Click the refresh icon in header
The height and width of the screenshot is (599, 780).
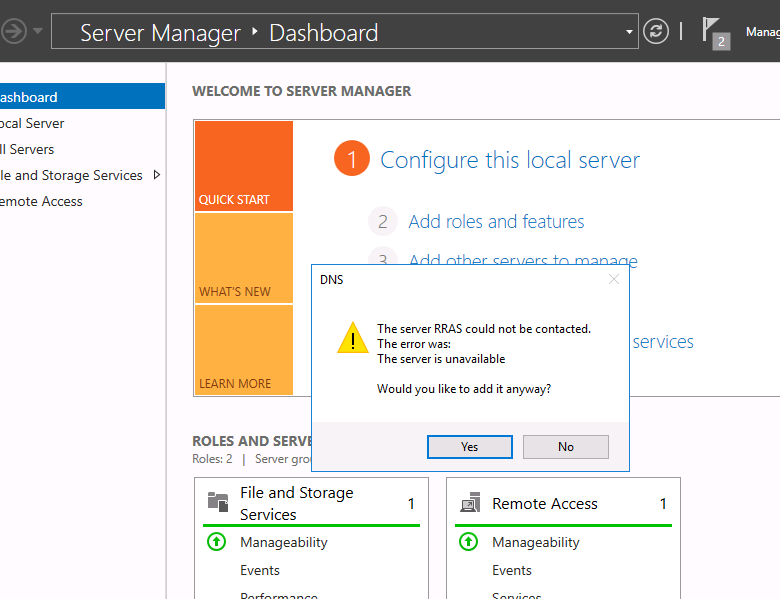[x=656, y=31]
